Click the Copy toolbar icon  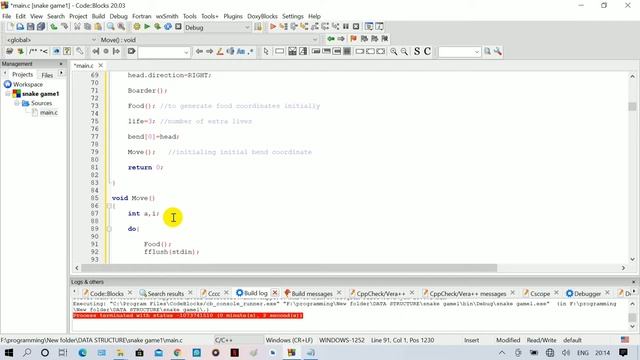point(87,27)
